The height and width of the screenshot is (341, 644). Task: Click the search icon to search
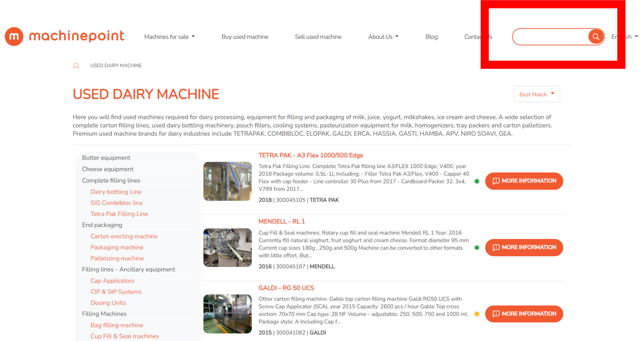point(596,36)
